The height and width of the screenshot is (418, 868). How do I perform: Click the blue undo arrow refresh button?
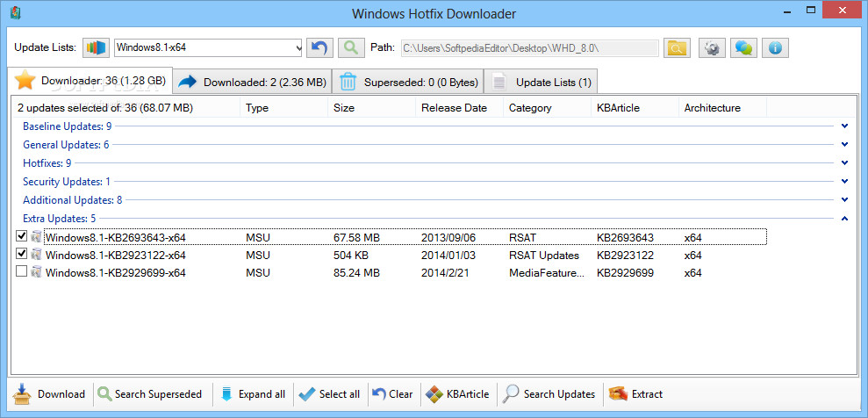(319, 47)
